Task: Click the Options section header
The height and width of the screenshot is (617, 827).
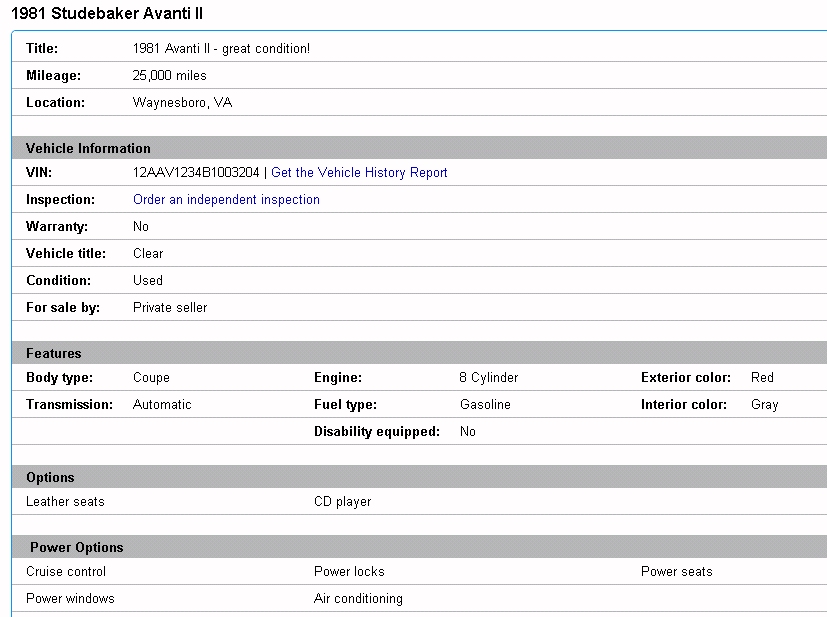Action: click(50, 477)
